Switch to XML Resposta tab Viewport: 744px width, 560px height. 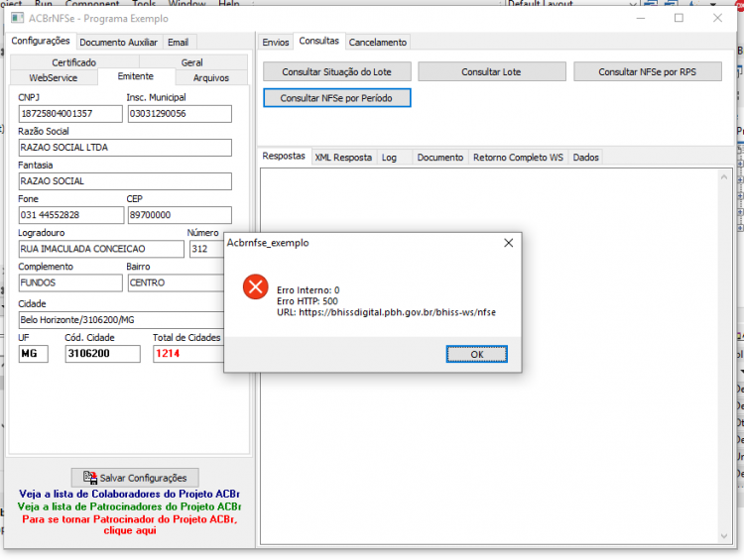point(343,158)
